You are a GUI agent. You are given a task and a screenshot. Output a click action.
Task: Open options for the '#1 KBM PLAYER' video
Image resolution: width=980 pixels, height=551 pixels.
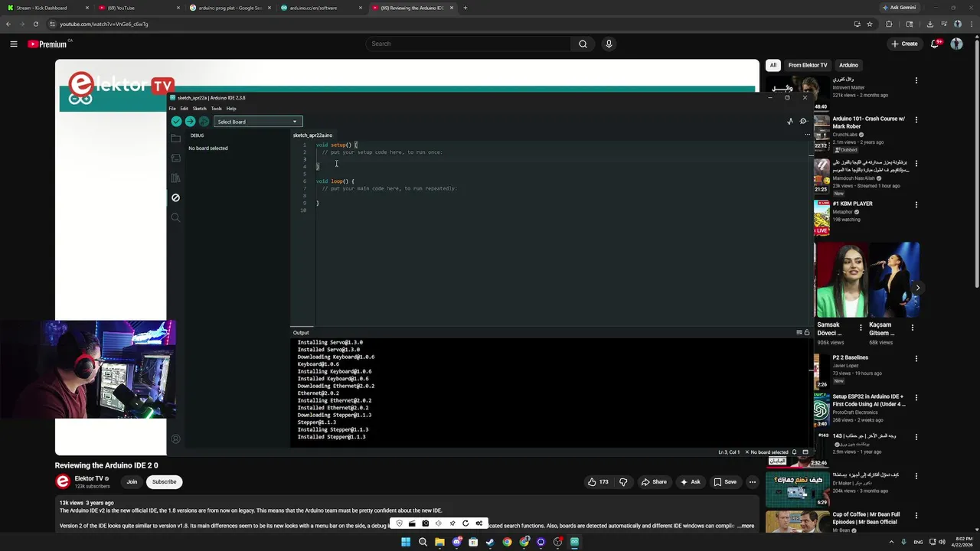tap(916, 204)
